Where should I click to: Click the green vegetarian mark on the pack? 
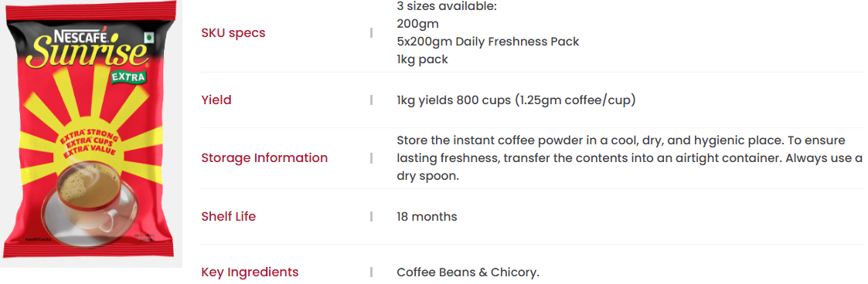coord(149,38)
